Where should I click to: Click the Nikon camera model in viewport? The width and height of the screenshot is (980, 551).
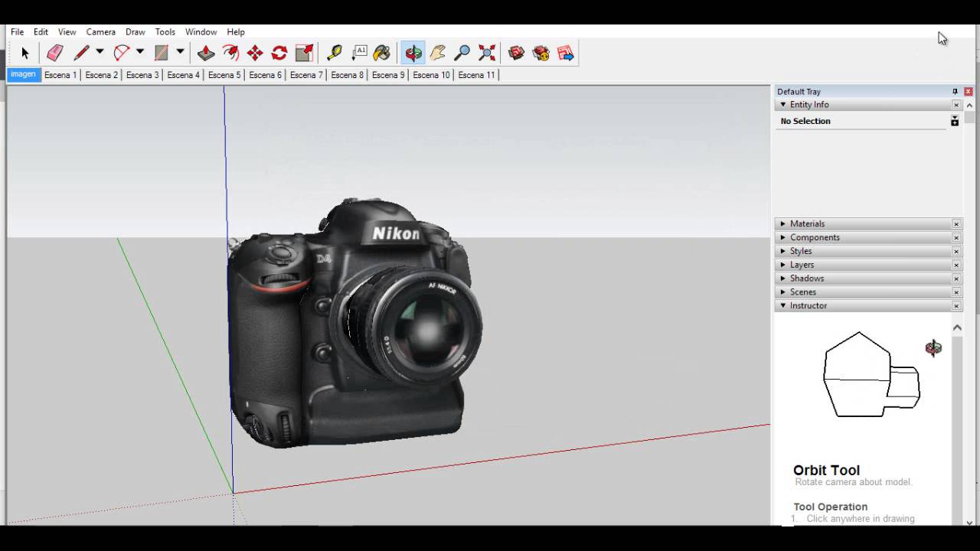pyautogui.click(x=354, y=323)
